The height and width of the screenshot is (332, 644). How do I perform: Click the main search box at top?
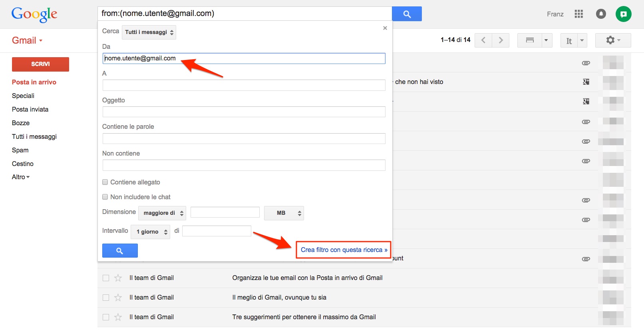[x=244, y=14]
